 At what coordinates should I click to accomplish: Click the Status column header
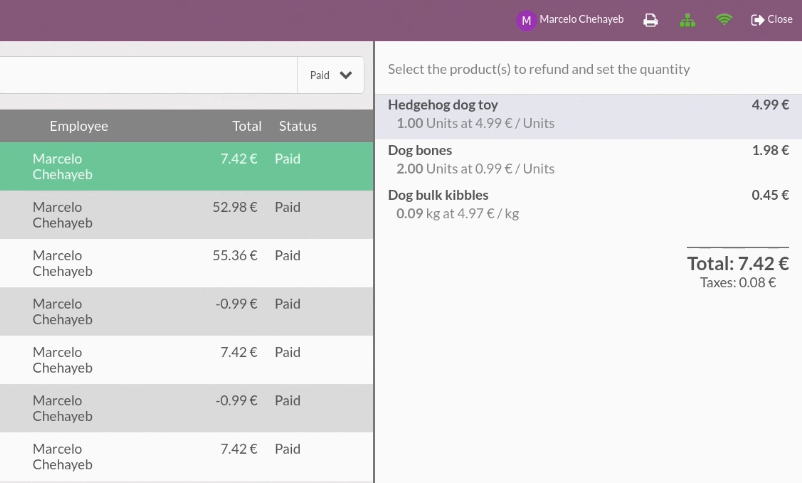298,126
